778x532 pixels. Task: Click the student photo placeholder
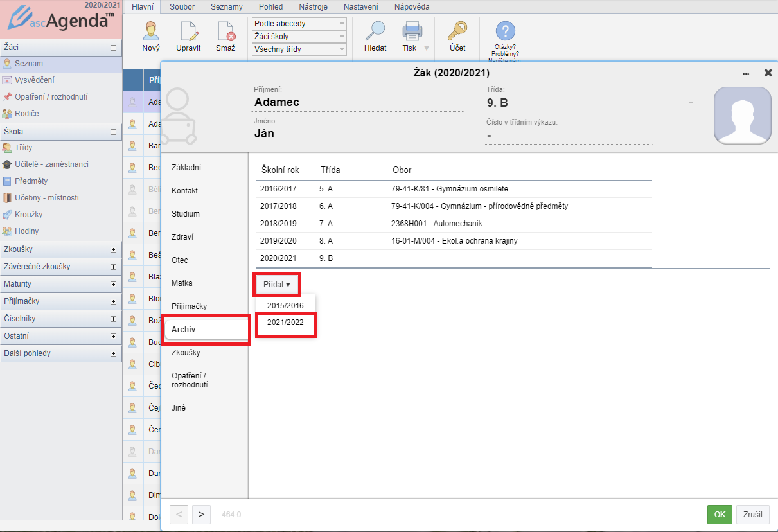pyautogui.click(x=743, y=115)
